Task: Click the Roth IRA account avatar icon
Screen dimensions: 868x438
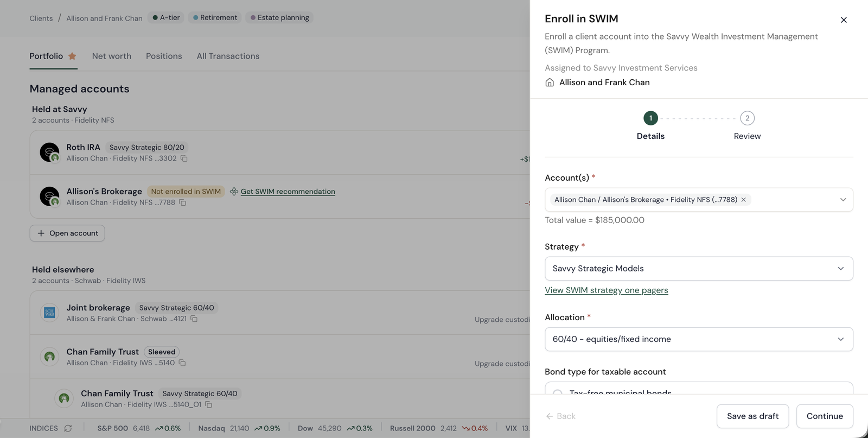Action: coord(49,153)
